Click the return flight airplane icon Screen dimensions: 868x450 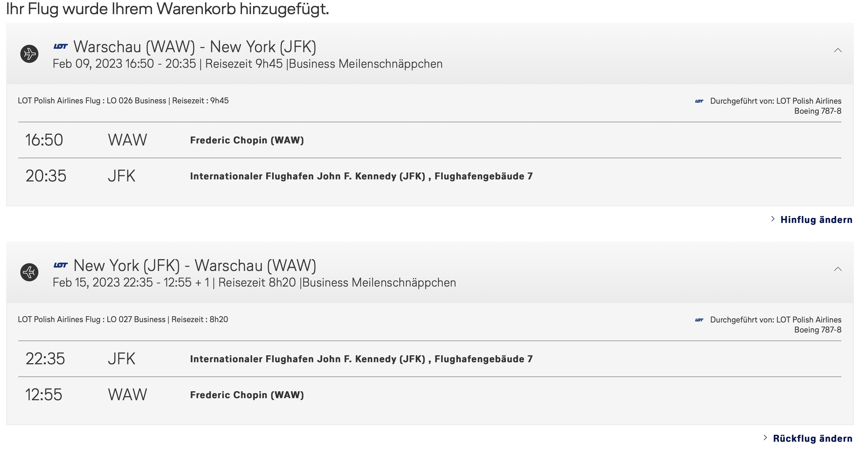point(29,272)
